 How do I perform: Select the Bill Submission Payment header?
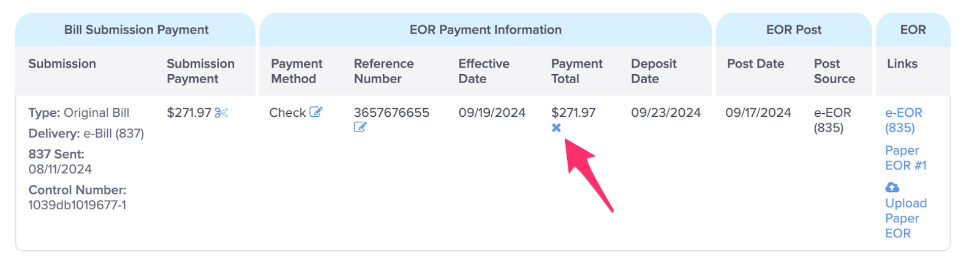(x=136, y=29)
